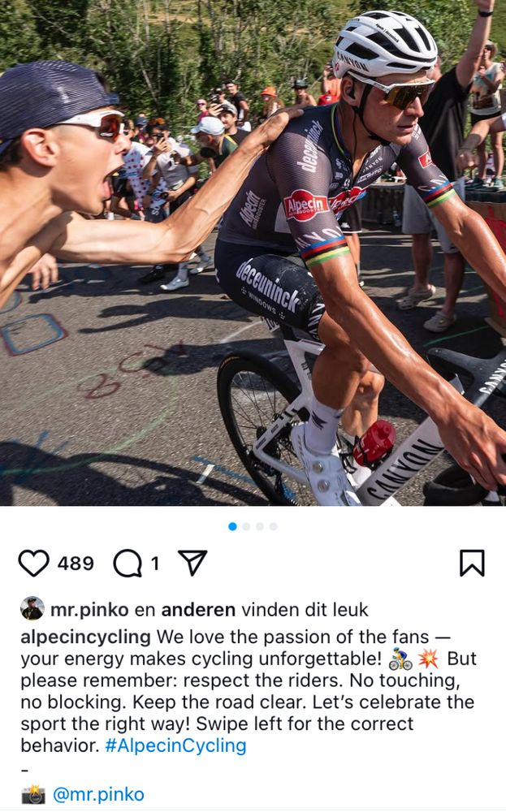Select the third carousel page dot

(x=259, y=526)
